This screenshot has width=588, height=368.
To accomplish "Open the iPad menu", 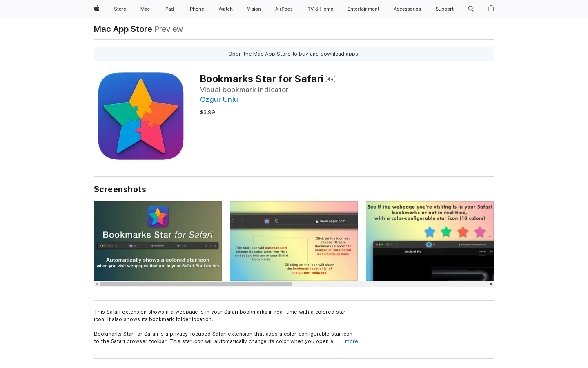I will click(169, 9).
